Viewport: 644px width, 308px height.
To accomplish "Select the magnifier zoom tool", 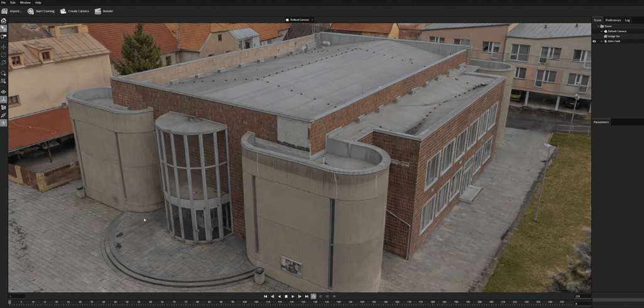I will click(x=4, y=73).
